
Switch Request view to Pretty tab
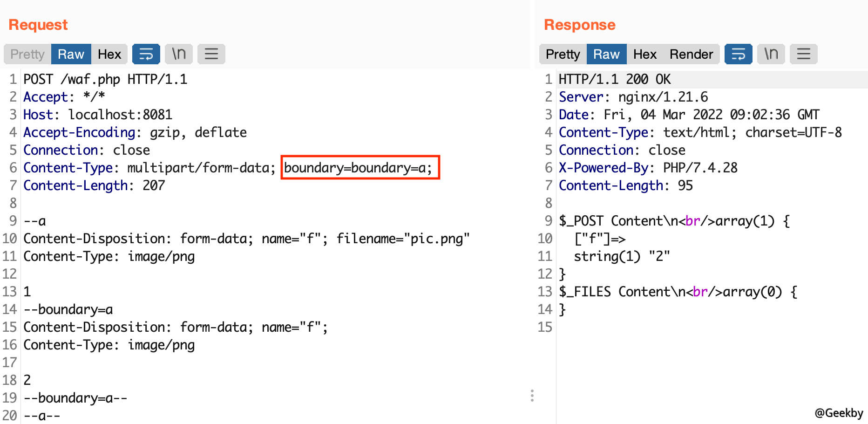tap(27, 54)
